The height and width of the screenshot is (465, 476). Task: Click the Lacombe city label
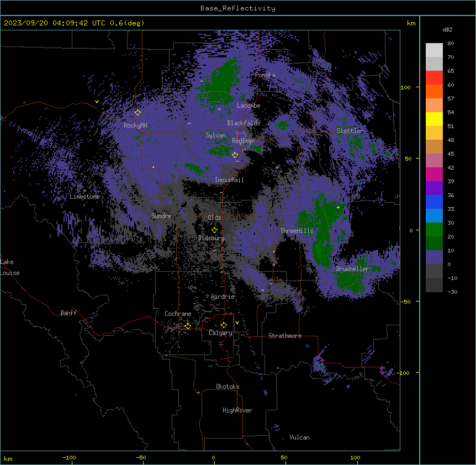[248, 105]
